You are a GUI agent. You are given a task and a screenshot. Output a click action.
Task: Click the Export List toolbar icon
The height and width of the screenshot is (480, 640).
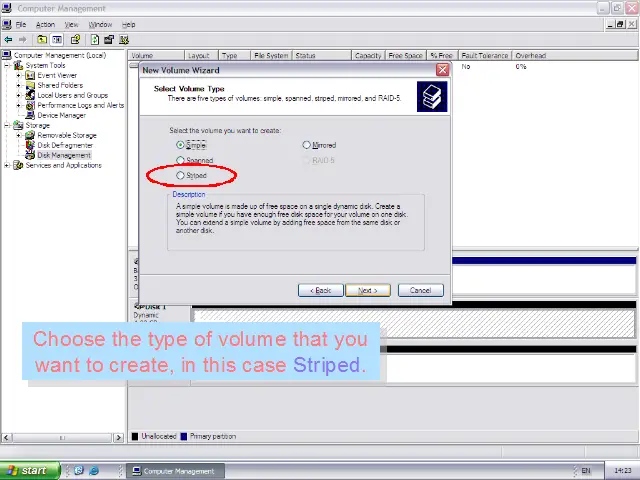click(x=109, y=40)
